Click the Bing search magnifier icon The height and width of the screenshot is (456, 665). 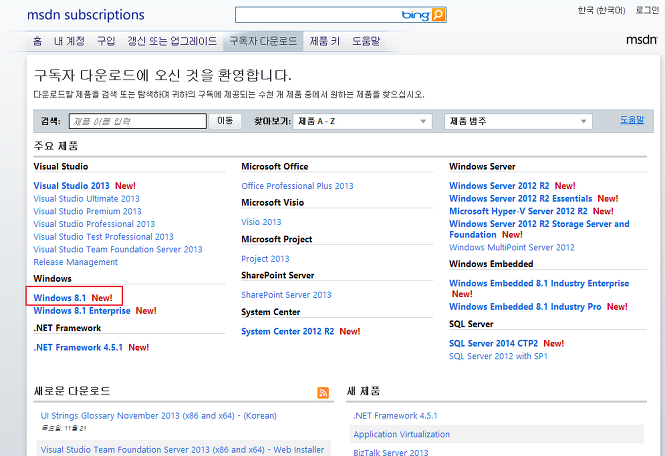(438, 15)
